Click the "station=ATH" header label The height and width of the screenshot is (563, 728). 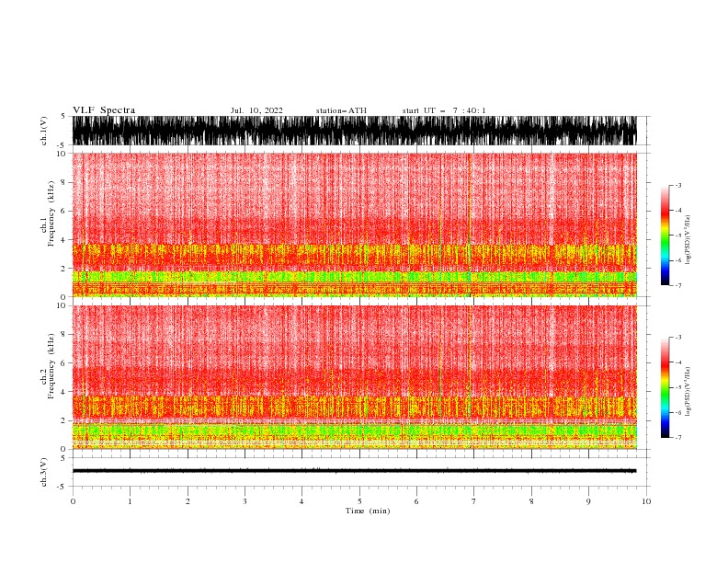(x=341, y=110)
